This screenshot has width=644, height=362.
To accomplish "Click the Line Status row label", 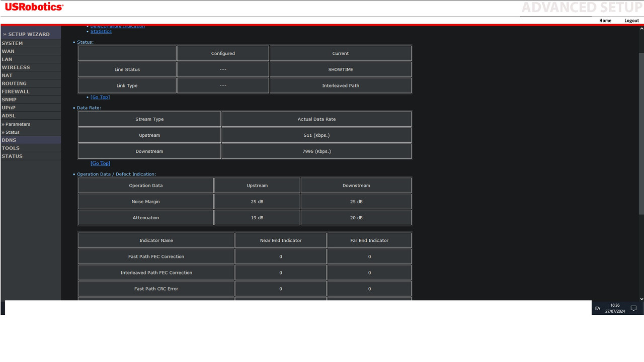I will pyautogui.click(x=127, y=69).
